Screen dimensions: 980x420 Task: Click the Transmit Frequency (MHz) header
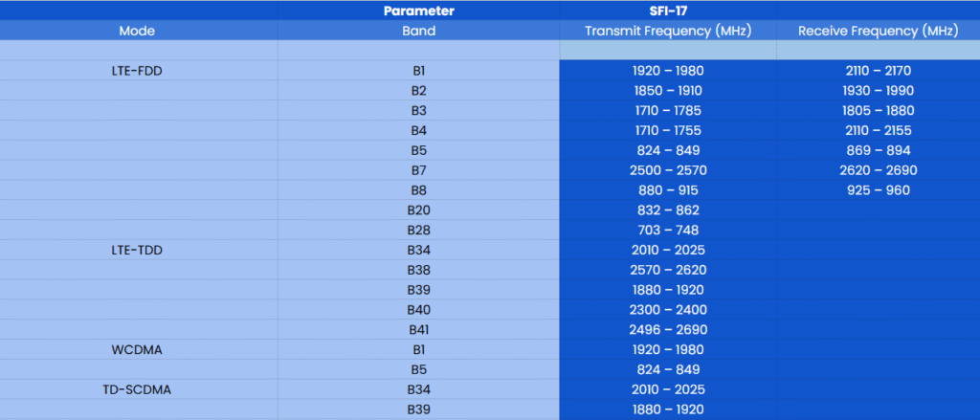pyautogui.click(x=668, y=31)
